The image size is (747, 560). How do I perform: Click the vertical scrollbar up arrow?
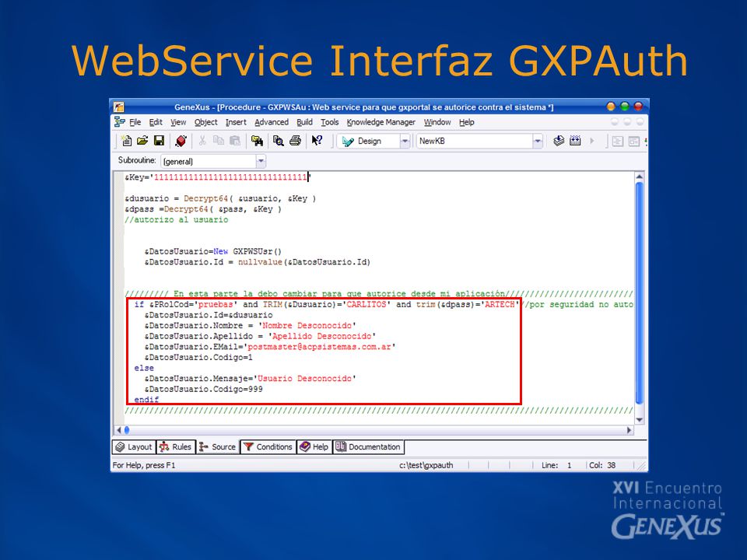click(x=640, y=177)
